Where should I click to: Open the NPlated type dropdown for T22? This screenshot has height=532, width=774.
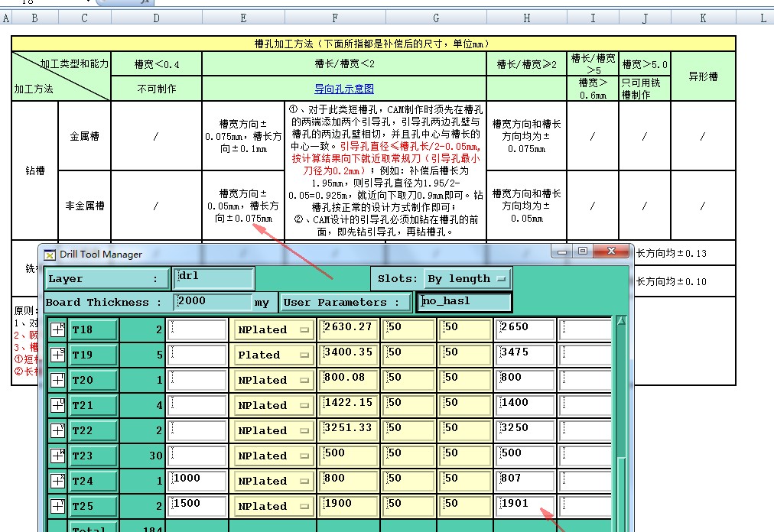tap(272, 430)
